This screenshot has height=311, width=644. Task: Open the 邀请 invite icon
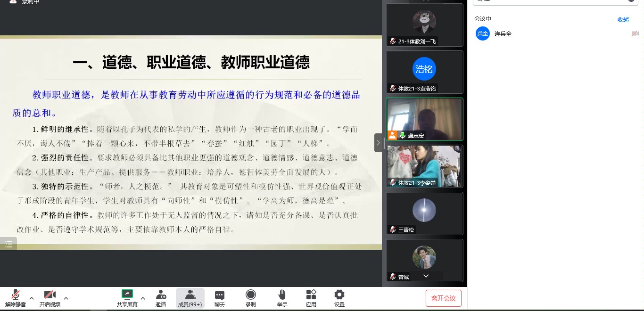[x=161, y=298]
